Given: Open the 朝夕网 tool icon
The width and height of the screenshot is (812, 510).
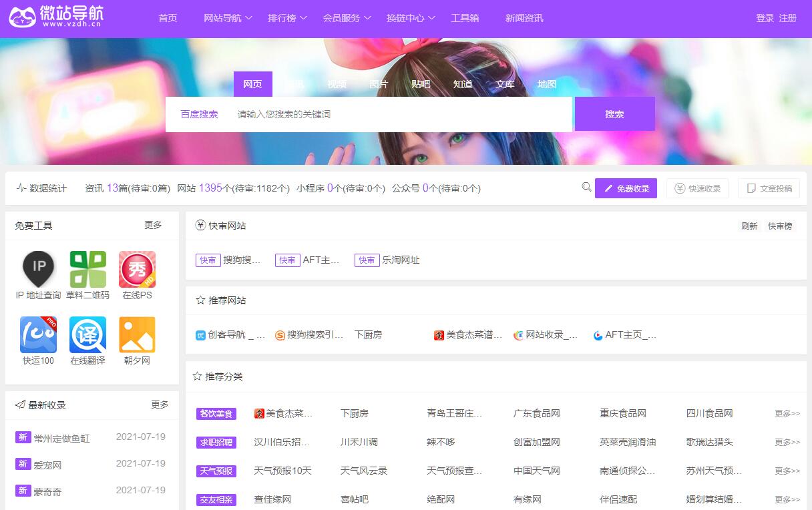Looking at the screenshot, I should (x=137, y=334).
